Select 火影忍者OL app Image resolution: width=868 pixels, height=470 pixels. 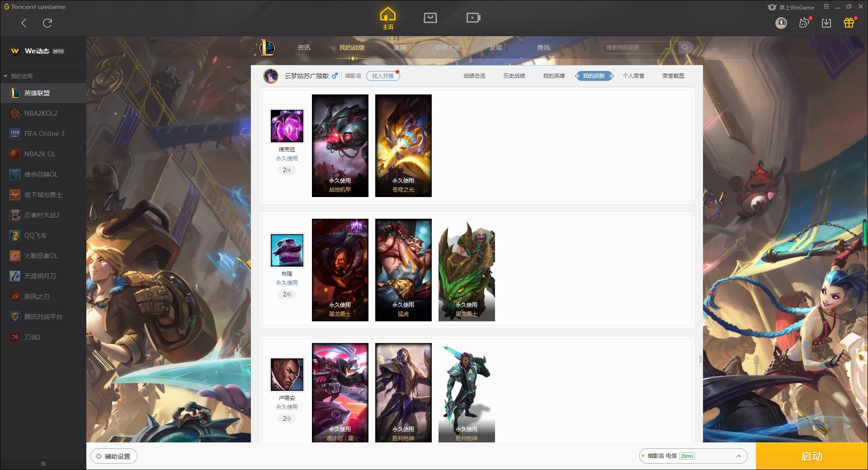[43, 256]
